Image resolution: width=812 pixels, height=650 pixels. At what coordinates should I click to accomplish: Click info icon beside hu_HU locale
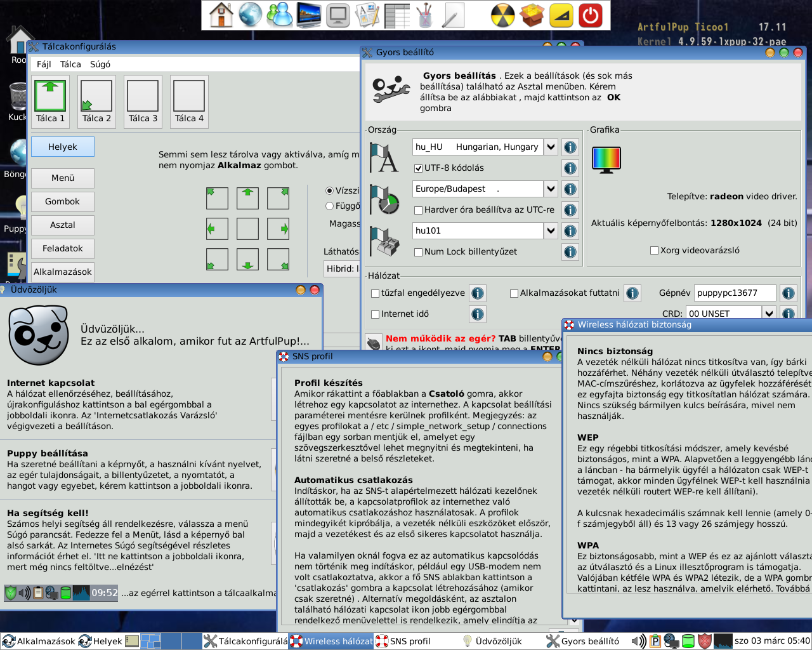tap(570, 147)
